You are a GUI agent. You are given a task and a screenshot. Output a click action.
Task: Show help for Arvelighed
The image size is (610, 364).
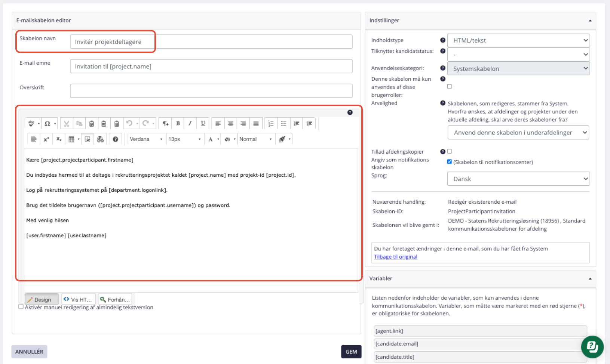(443, 103)
